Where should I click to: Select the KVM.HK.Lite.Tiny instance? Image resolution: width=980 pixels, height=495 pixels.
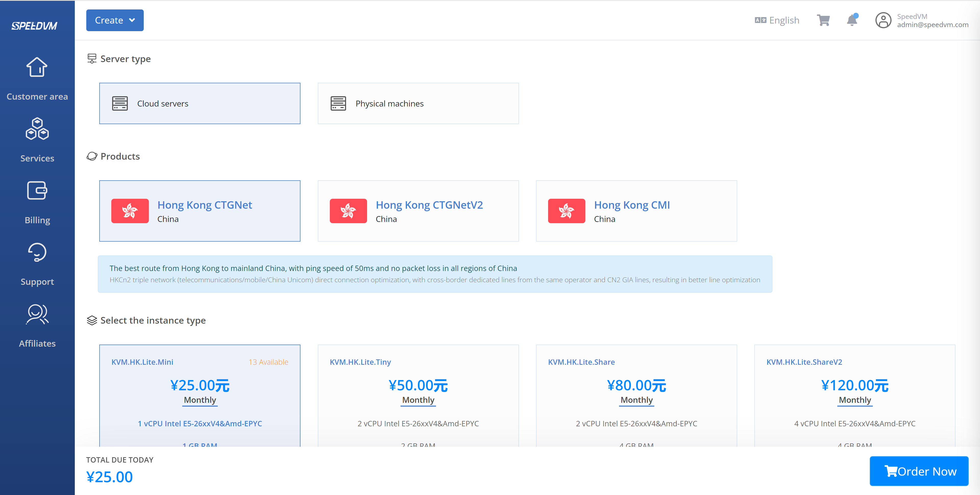[x=418, y=396]
